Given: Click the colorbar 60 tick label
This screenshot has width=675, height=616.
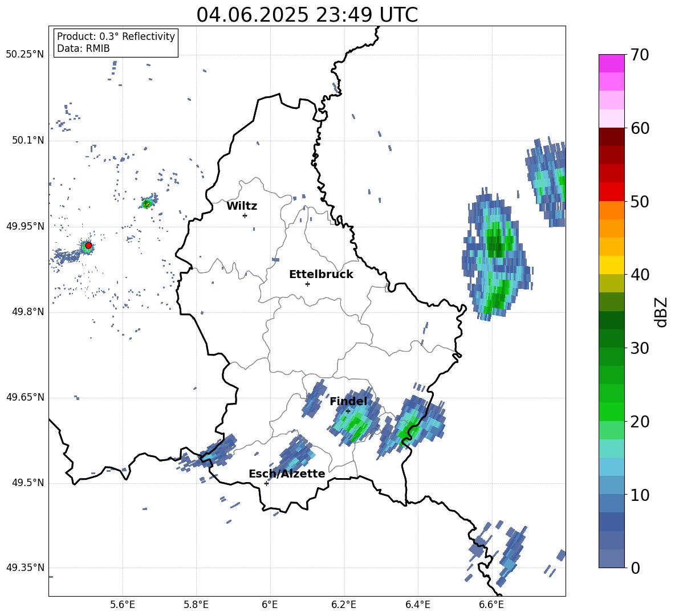Looking at the screenshot, I should click(x=640, y=128).
